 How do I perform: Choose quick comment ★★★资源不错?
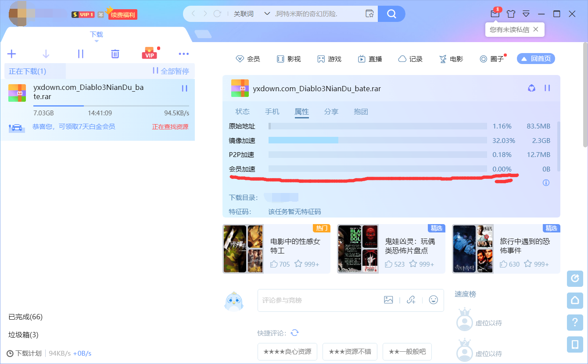[350, 352]
